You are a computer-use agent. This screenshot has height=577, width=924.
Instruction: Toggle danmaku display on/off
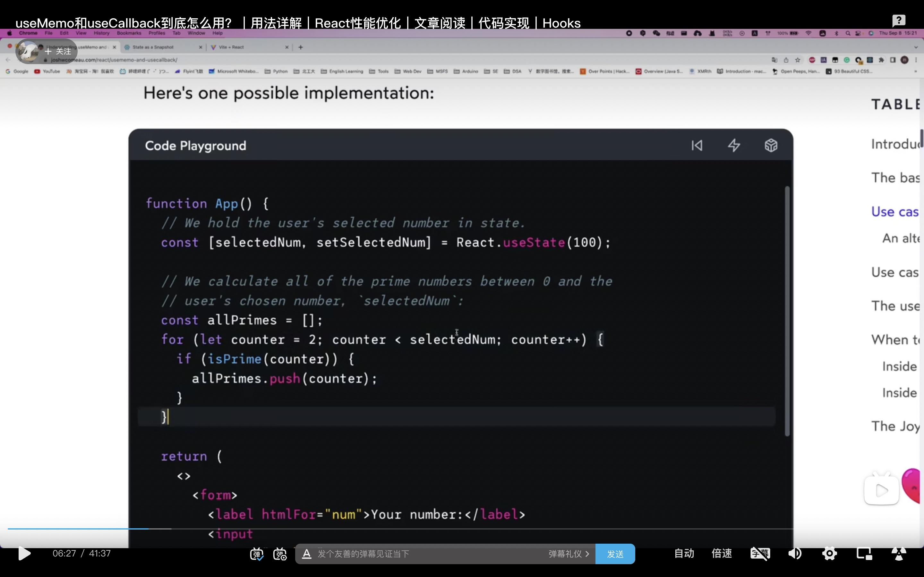pyautogui.click(x=257, y=554)
